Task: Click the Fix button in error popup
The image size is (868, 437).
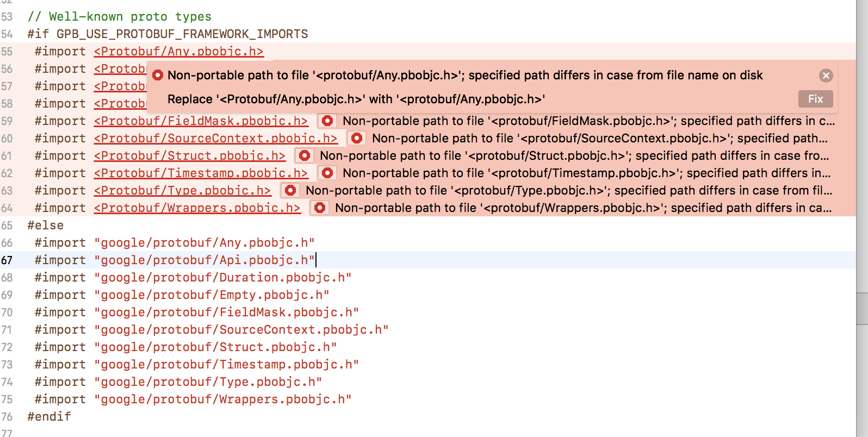Action: (x=815, y=99)
